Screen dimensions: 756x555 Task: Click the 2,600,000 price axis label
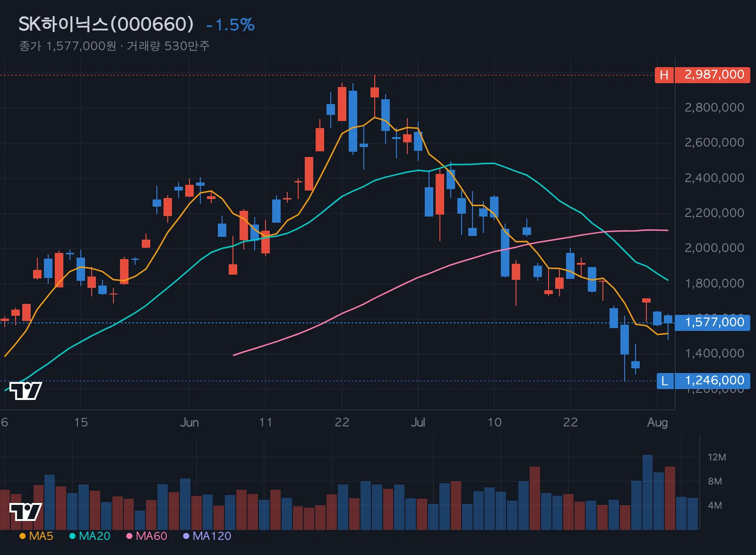point(714,143)
